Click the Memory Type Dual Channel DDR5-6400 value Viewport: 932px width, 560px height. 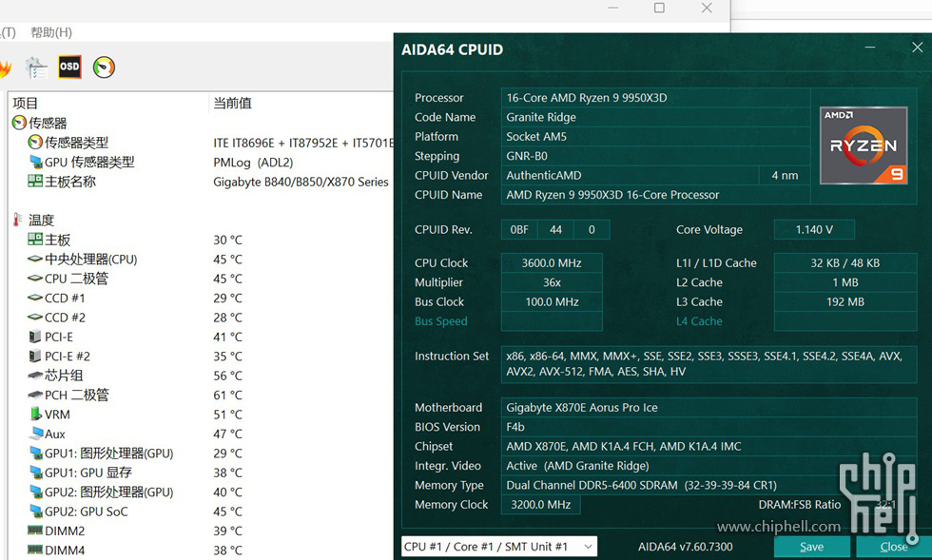click(x=709, y=485)
